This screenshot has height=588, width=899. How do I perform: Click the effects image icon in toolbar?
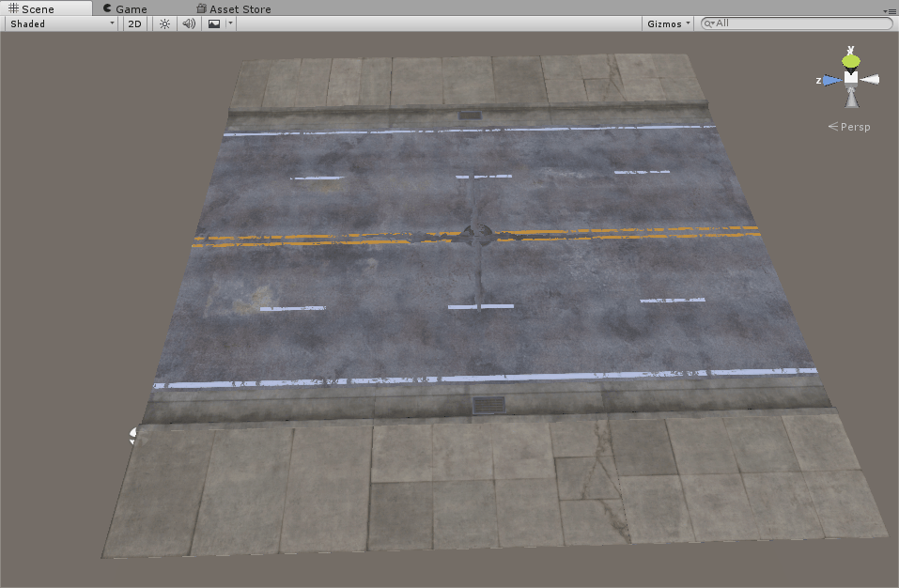[x=214, y=23]
